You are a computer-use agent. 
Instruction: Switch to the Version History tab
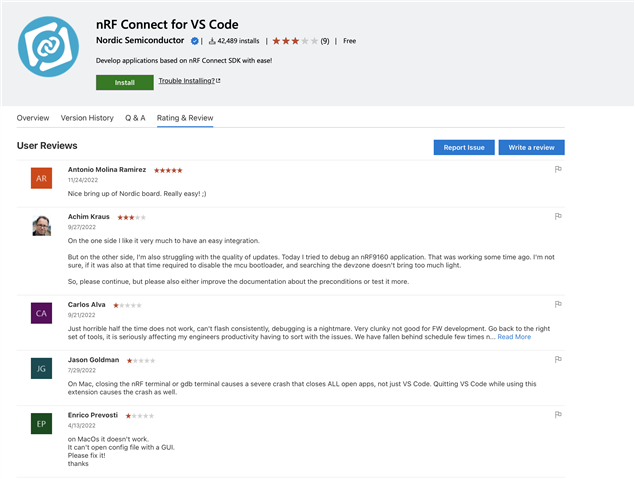87,118
